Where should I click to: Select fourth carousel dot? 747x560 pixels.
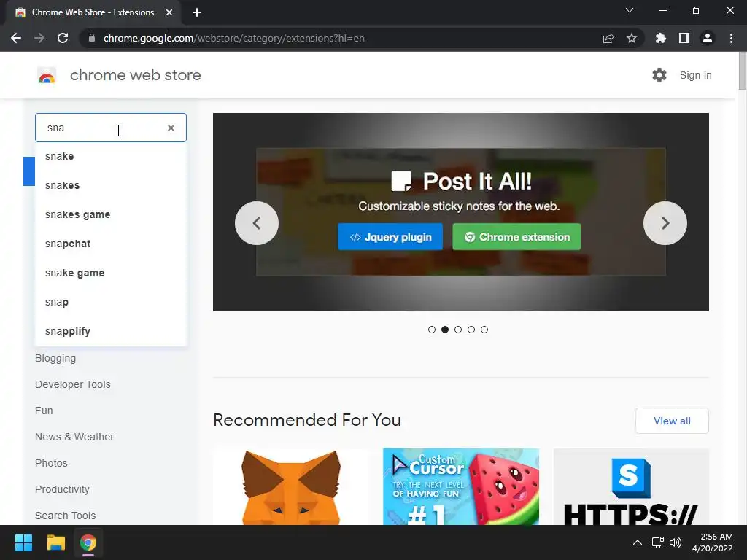tap(471, 330)
